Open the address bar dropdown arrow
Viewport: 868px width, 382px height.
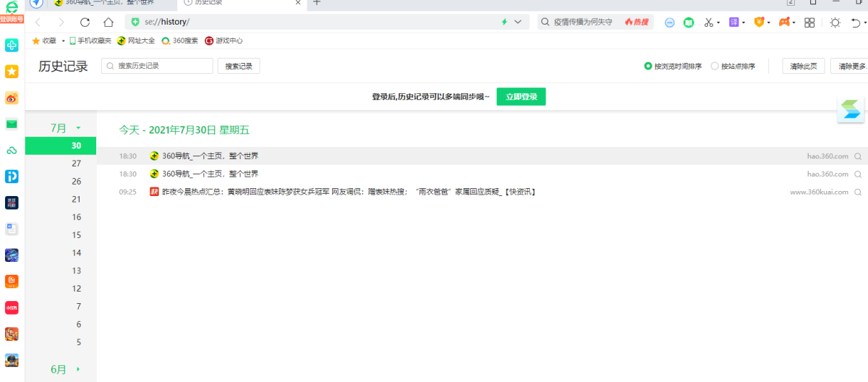517,22
